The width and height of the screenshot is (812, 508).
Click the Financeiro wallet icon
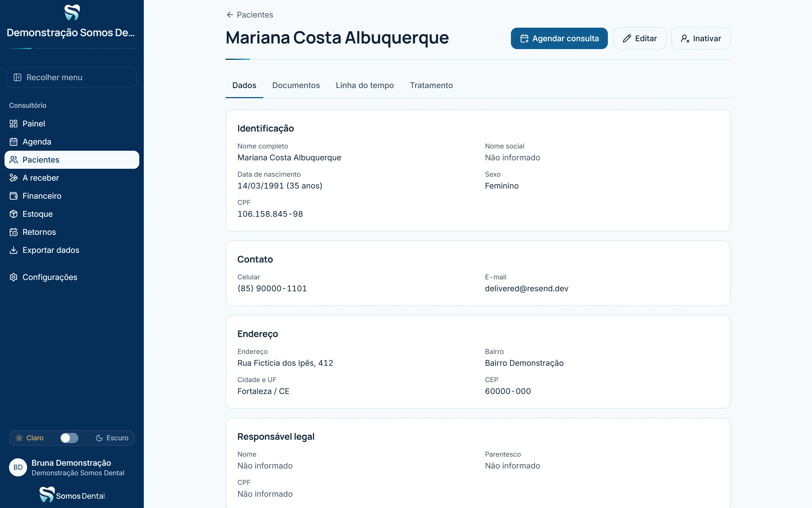(14, 196)
